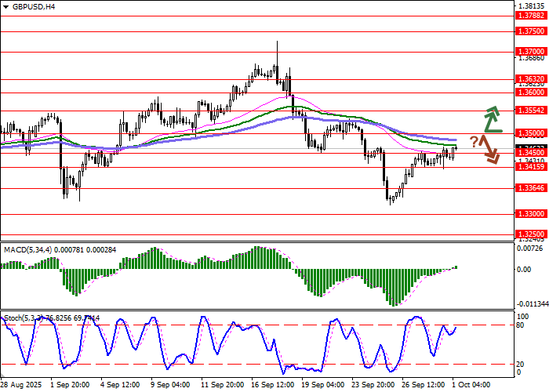The width and height of the screenshot is (549, 392).
Task: Click the Stoch indicator label
Action: click(13, 318)
